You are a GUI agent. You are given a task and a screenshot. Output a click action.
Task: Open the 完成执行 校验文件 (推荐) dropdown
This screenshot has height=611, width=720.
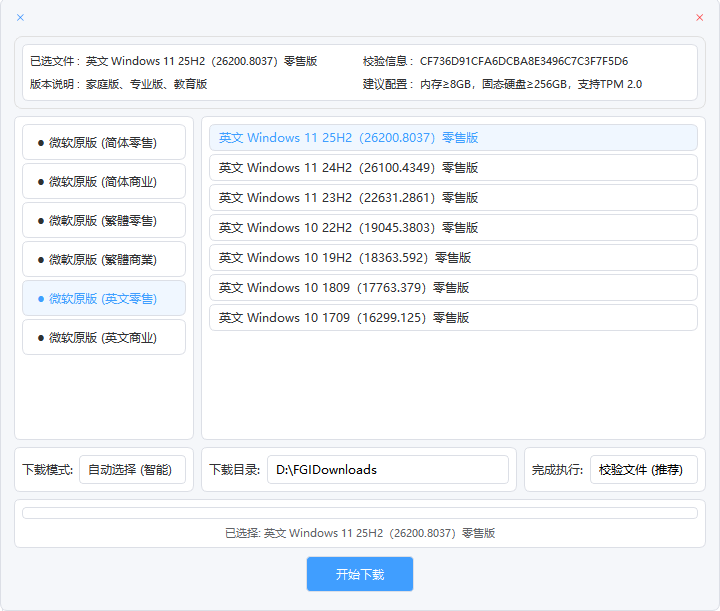(x=644, y=470)
